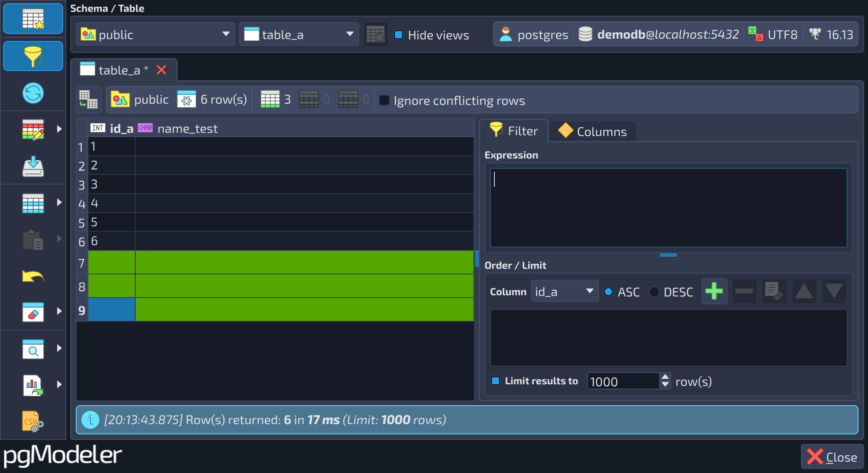Click the postgres user icon
The image size is (868, 473).
(506, 34)
